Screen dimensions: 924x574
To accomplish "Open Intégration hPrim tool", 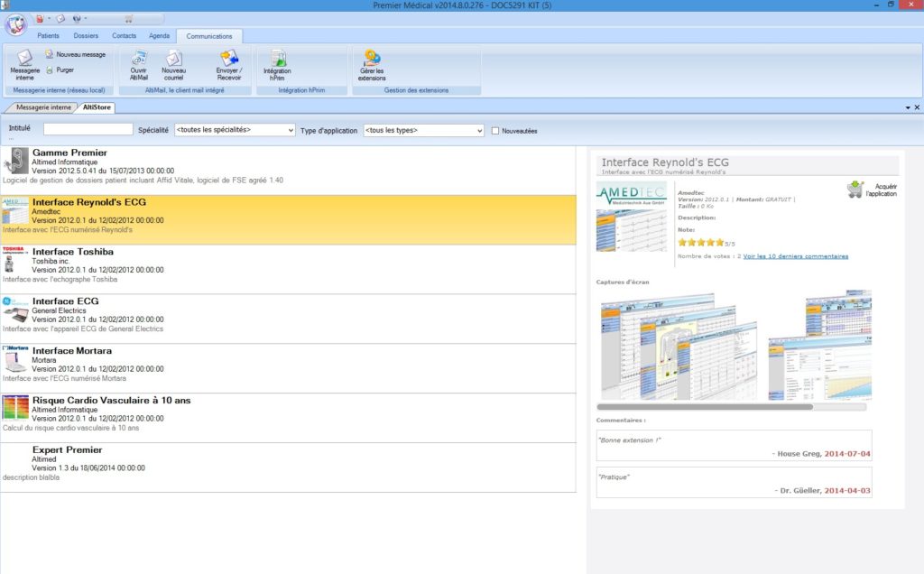I will tap(277, 65).
